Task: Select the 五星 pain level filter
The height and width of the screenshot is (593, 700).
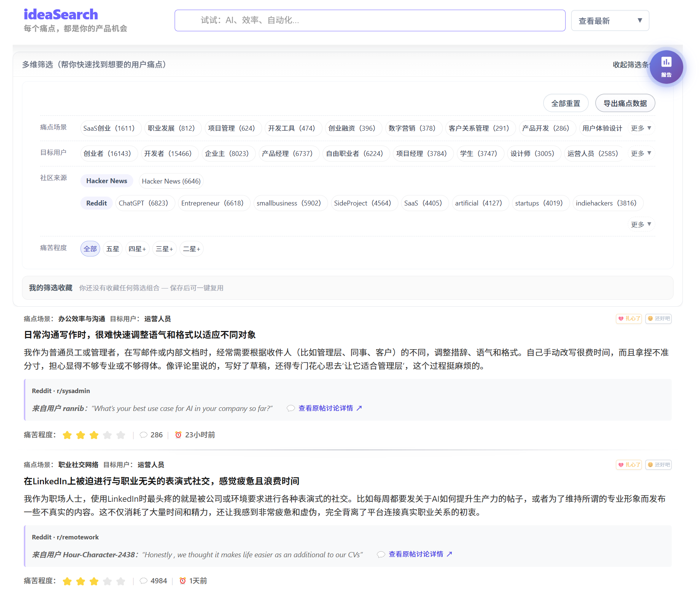Action: [112, 249]
